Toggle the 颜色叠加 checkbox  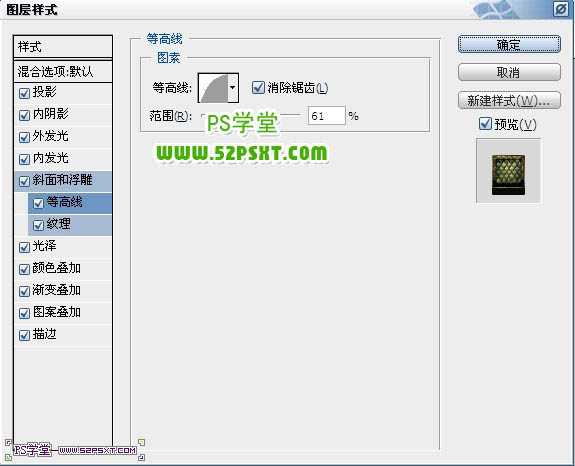point(24,269)
